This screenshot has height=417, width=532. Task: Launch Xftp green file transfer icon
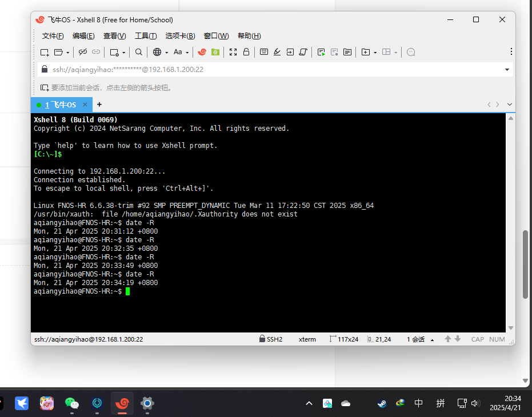(215, 52)
